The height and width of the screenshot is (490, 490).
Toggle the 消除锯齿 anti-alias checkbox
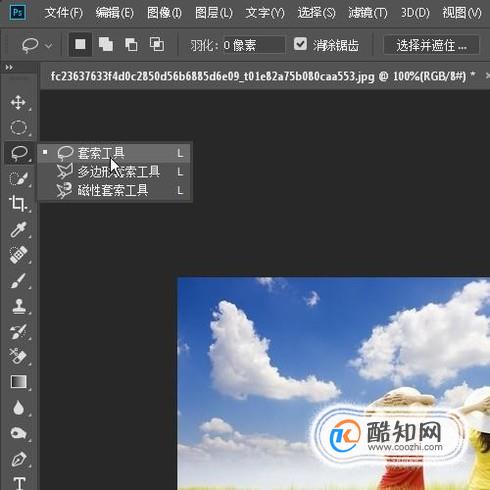[300, 44]
